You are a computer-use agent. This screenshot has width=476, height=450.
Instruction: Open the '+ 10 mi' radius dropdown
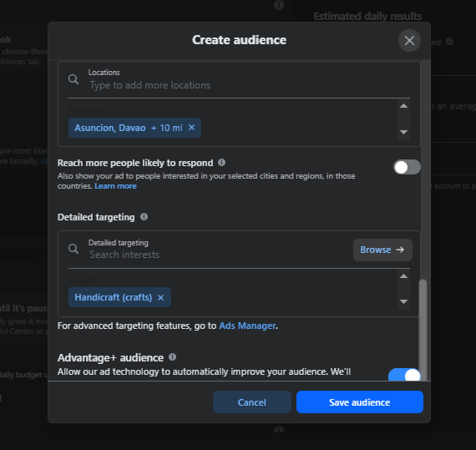[x=167, y=128]
